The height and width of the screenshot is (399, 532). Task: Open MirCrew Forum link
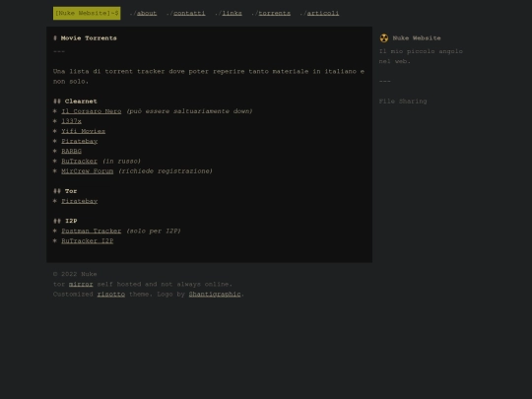(x=88, y=171)
